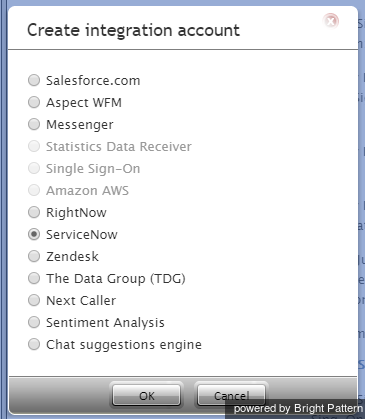Pick the Chat suggestions engine option
Screen dimensions: 365x419
point(34,344)
